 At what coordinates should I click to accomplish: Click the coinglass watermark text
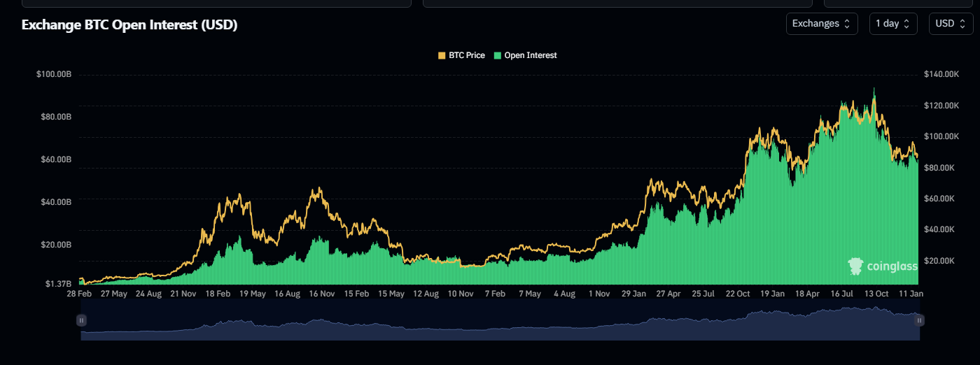coord(892,266)
